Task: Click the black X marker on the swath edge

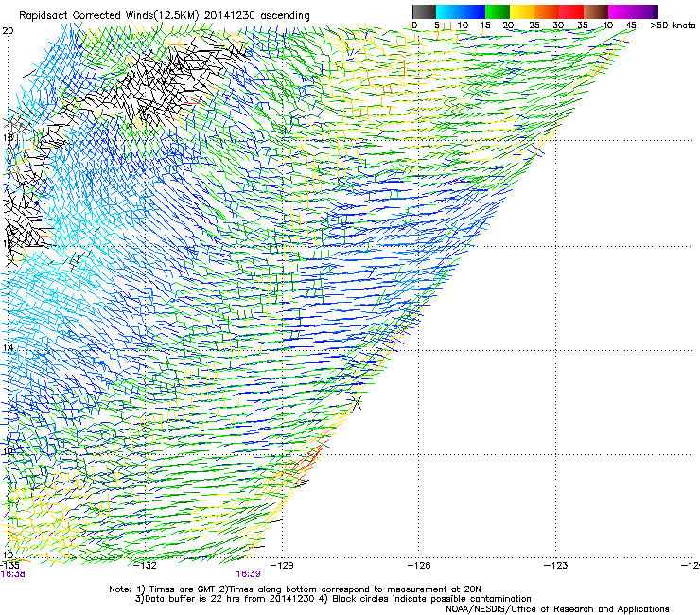Action: [357, 402]
